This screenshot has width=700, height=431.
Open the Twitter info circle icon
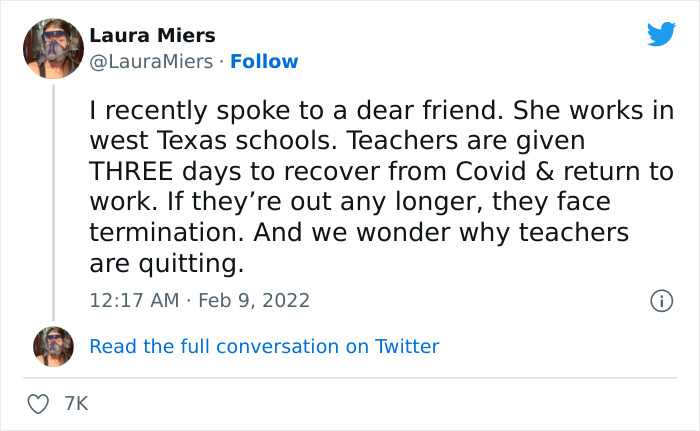pyautogui.click(x=660, y=300)
